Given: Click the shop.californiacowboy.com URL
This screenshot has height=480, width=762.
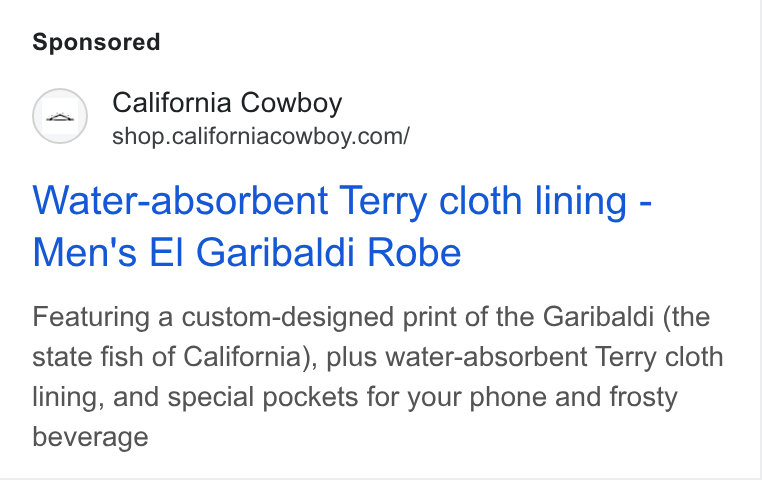Looking at the screenshot, I should pyautogui.click(x=261, y=136).
